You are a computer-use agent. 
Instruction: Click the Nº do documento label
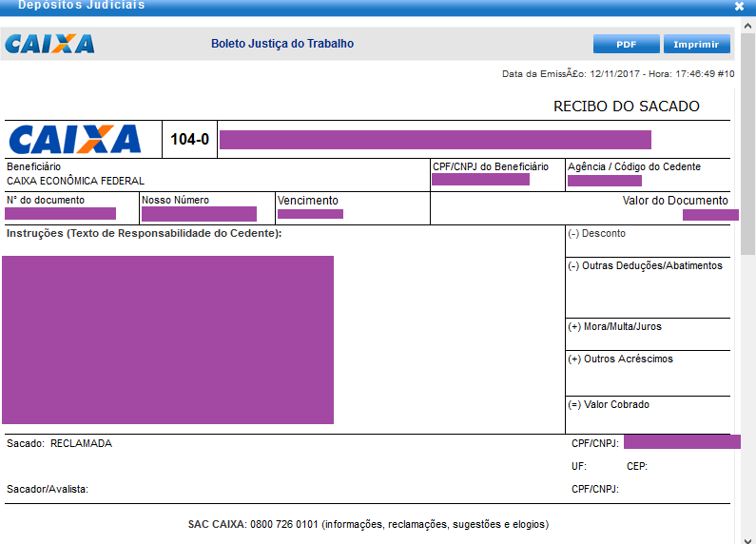point(46,200)
